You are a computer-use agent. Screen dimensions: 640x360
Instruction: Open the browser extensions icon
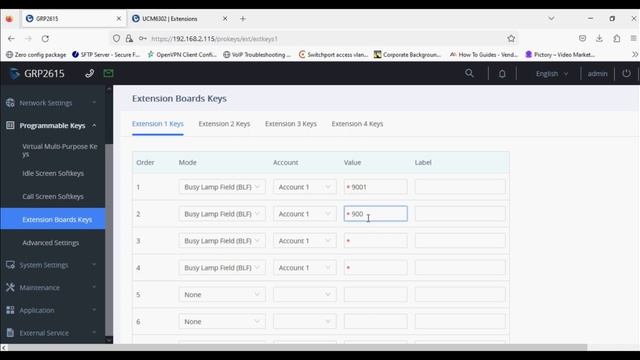(x=617, y=38)
